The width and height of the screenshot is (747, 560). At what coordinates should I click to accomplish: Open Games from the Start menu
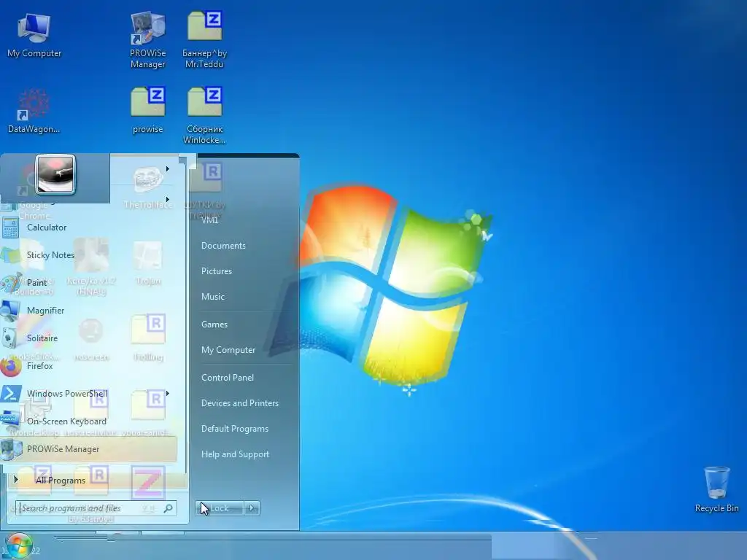coord(214,324)
